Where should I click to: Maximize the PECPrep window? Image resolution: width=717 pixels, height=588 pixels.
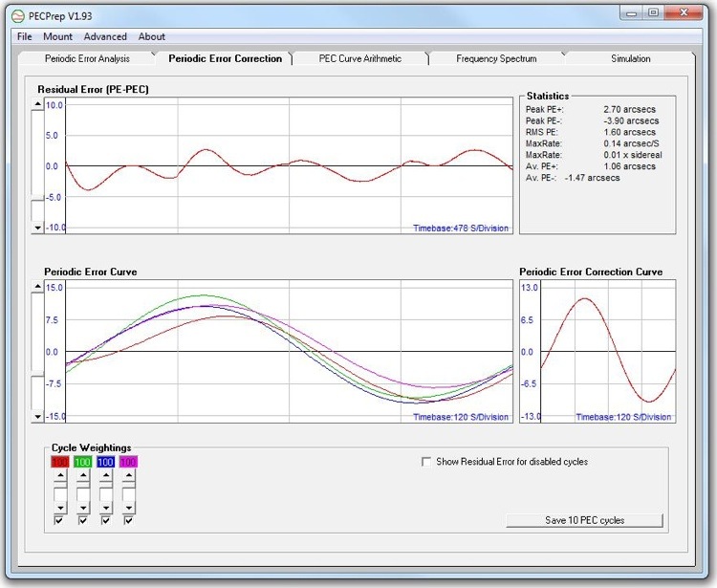click(653, 12)
